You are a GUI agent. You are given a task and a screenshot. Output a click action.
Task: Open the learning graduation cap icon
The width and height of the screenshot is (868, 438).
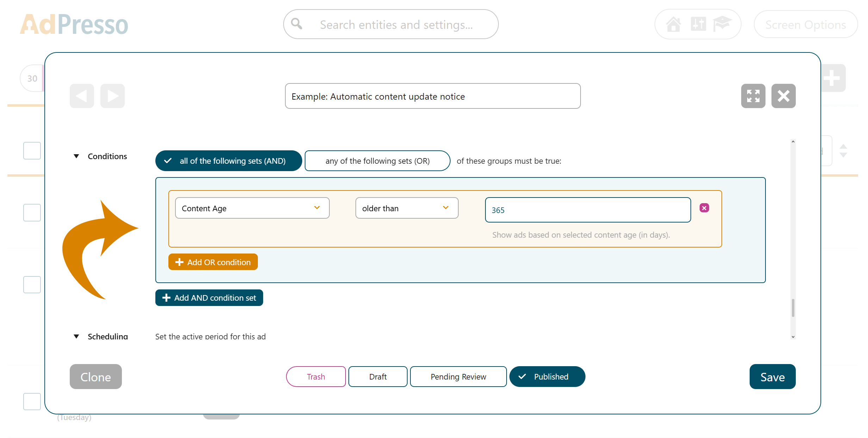pyautogui.click(x=722, y=24)
